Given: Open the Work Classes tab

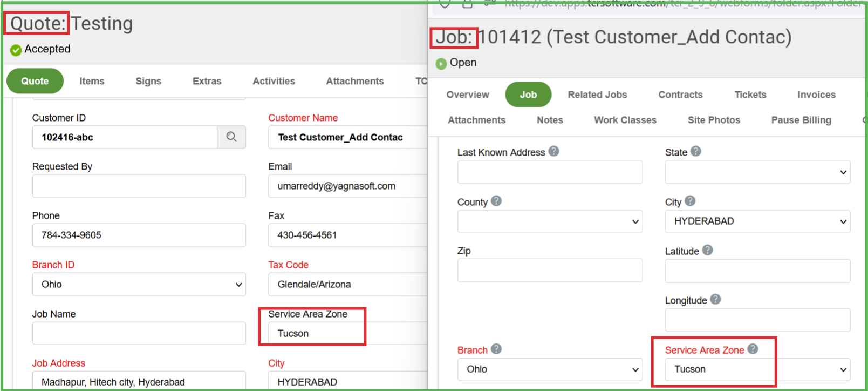Looking at the screenshot, I should (x=625, y=120).
